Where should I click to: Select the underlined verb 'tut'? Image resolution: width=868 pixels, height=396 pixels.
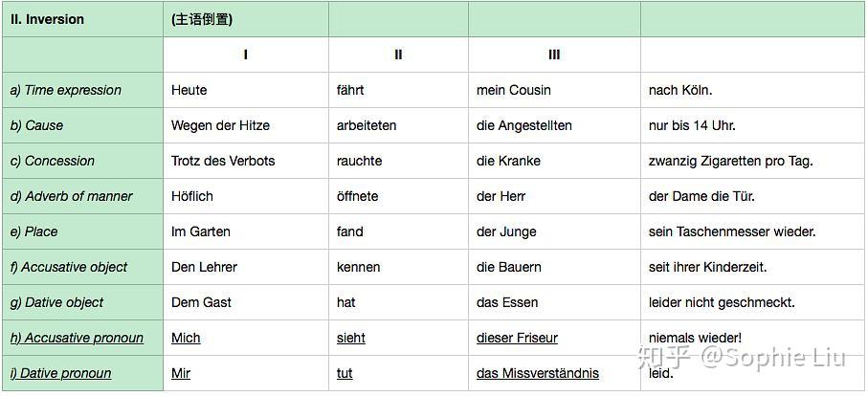[x=345, y=373]
